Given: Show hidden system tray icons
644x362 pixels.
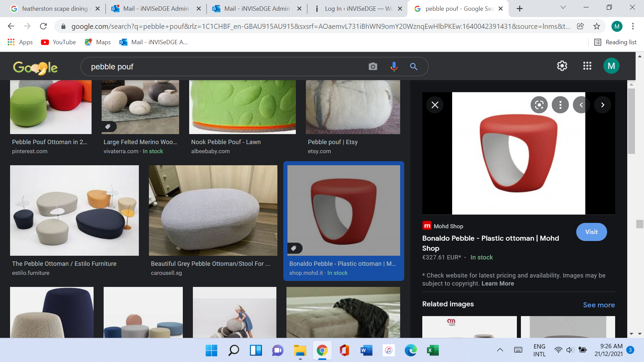Looking at the screenshot, I should (500, 350).
